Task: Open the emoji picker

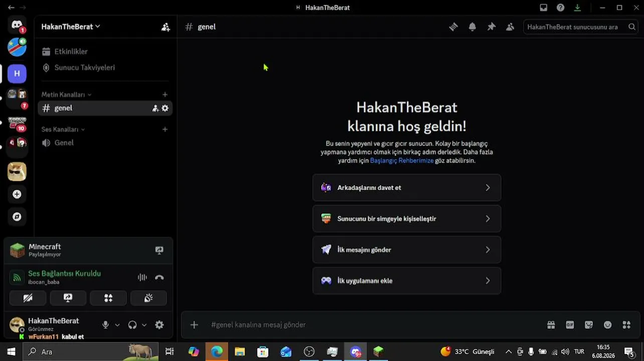Action: pos(608,325)
